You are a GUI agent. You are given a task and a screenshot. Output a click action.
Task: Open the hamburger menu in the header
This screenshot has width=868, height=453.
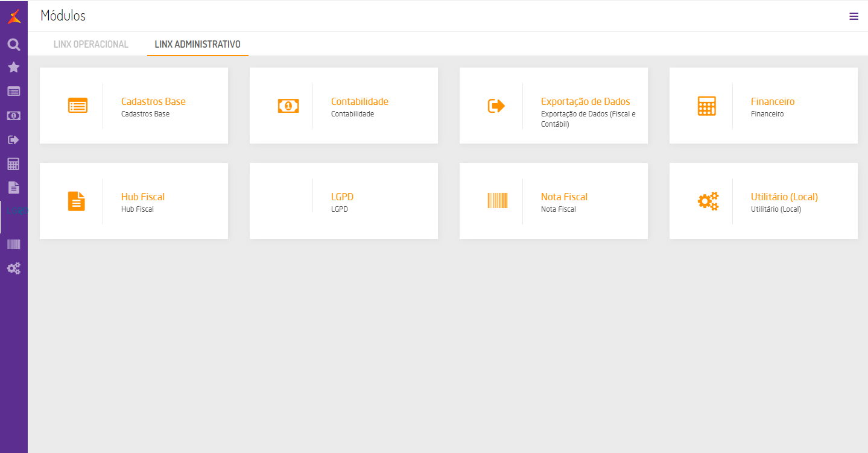tap(854, 16)
